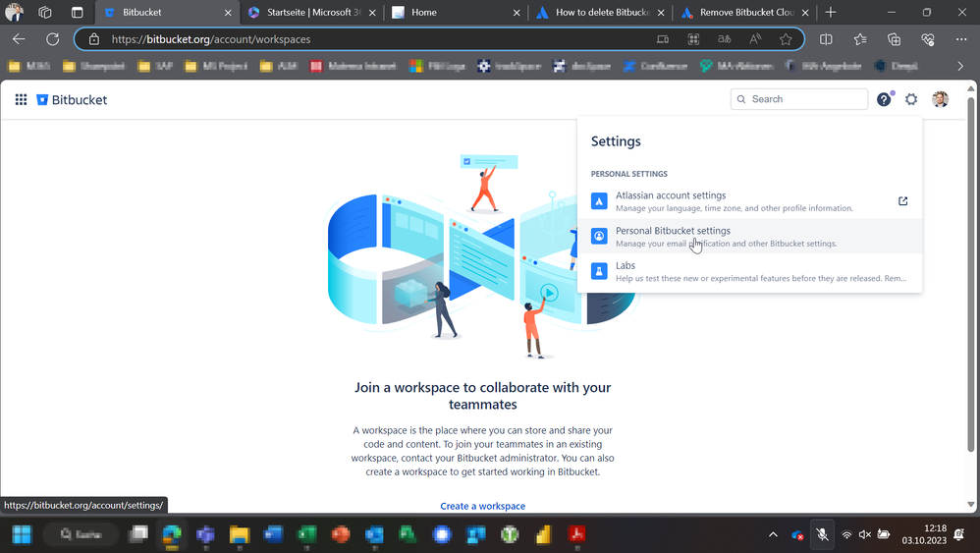The width and height of the screenshot is (980, 553).
Task: Open the tab actions menu icon
Action: (77, 12)
